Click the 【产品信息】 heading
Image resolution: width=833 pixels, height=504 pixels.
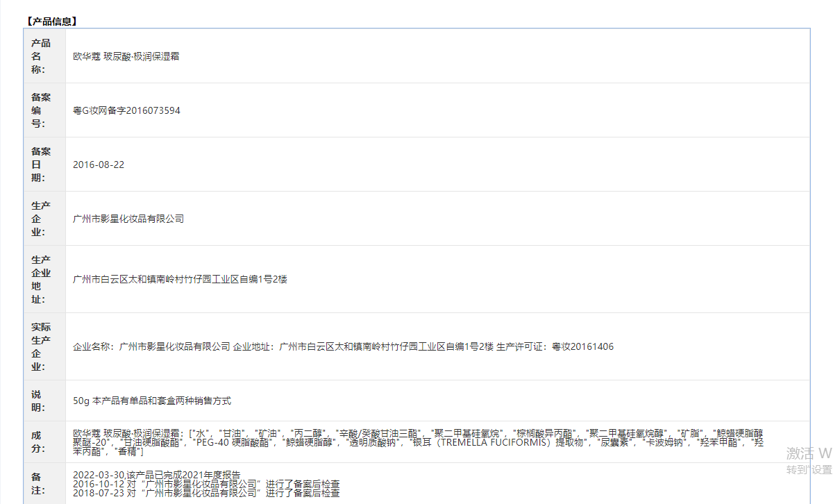pos(52,22)
